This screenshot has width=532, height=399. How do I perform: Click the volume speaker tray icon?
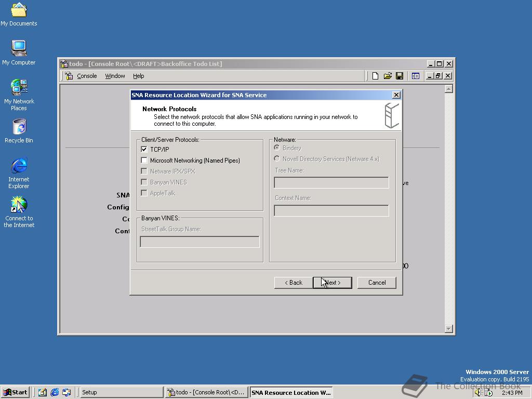click(478, 393)
